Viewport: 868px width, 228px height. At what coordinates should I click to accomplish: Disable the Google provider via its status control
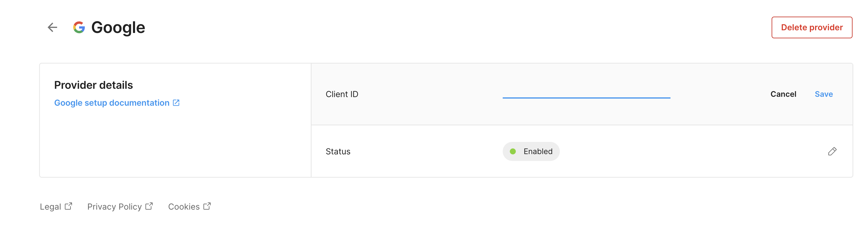(x=832, y=151)
